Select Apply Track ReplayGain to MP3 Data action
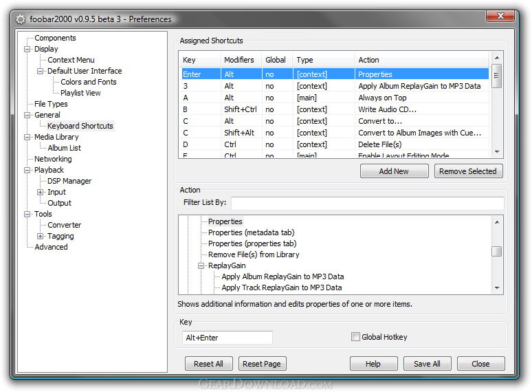Image resolution: width=532 pixels, height=392 pixels. point(281,287)
